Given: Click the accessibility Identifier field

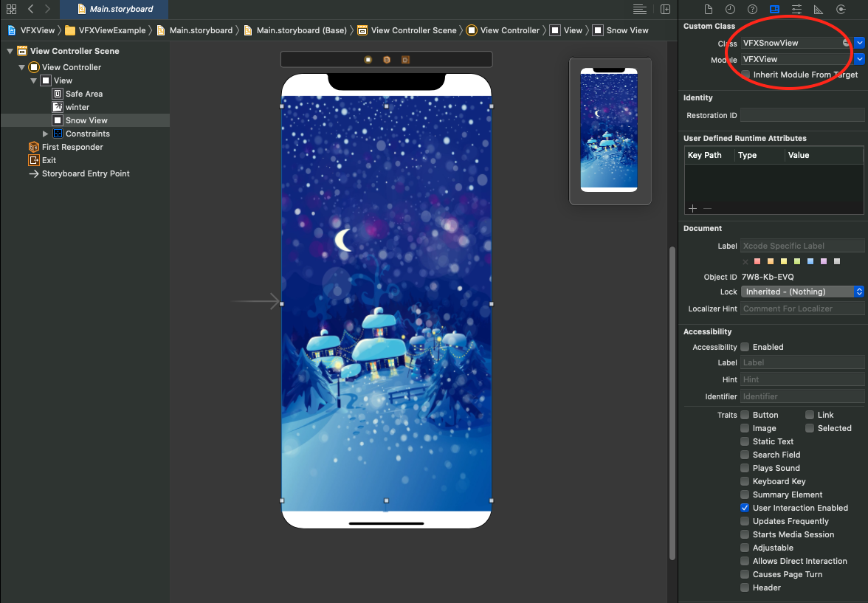Looking at the screenshot, I should (802, 396).
